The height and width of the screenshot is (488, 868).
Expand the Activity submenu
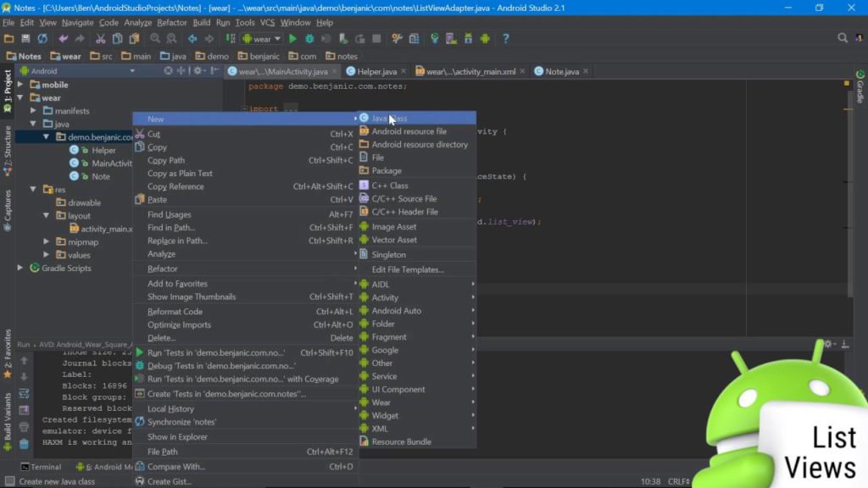click(417, 297)
